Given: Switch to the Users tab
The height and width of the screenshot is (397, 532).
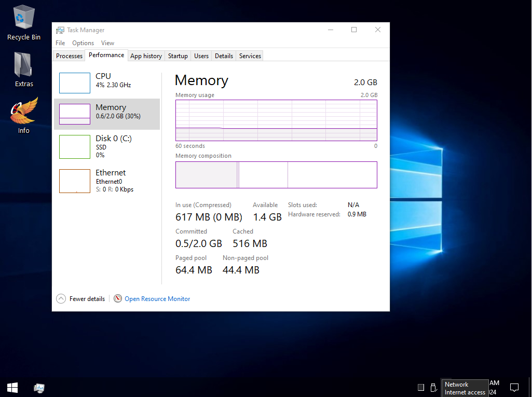Looking at the screenshot, I should click(201, 56).
